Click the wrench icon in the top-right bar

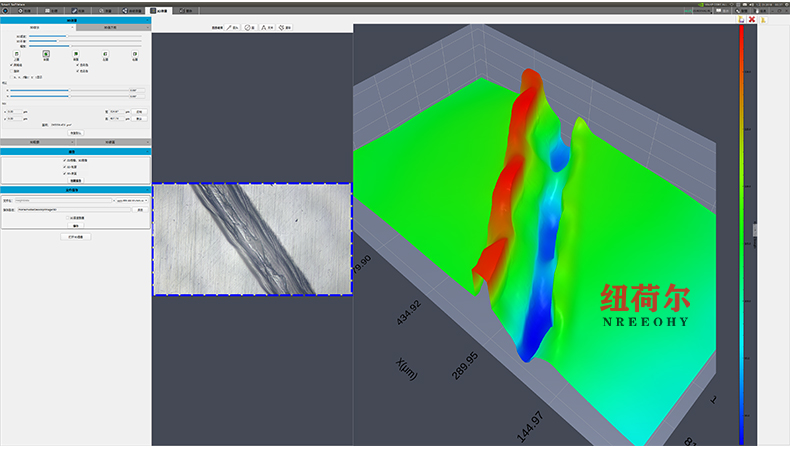[737, 11]
